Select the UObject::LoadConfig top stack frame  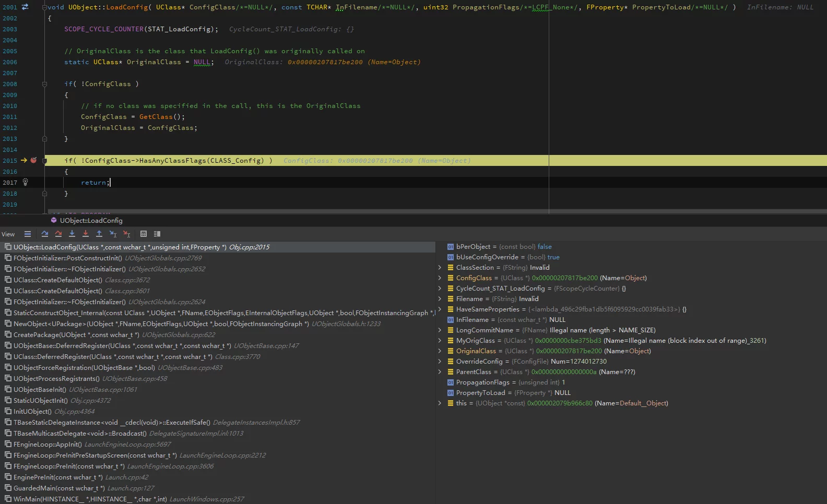pos(218,247)
